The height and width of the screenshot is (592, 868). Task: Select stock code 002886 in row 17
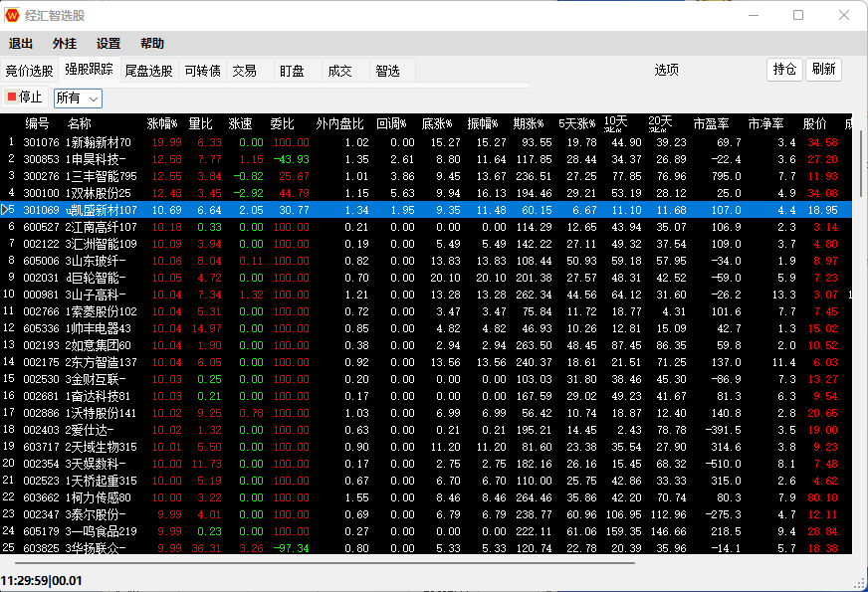41,413
